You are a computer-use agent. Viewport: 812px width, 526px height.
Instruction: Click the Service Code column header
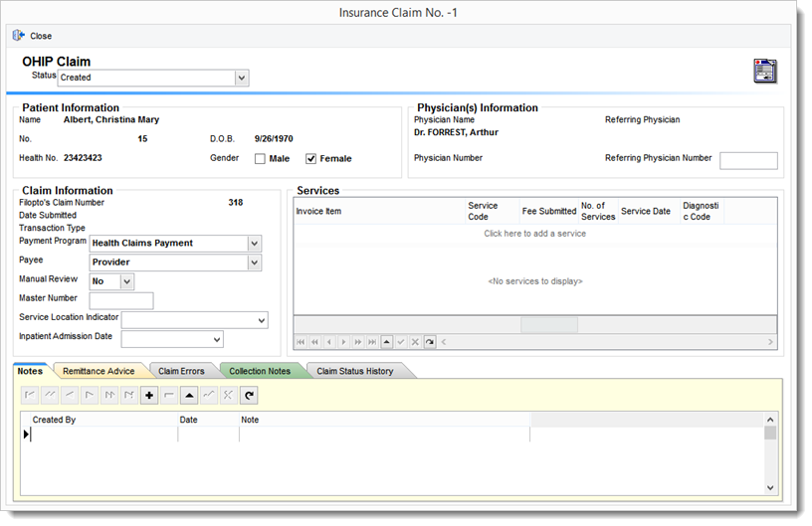coord(493,211)
